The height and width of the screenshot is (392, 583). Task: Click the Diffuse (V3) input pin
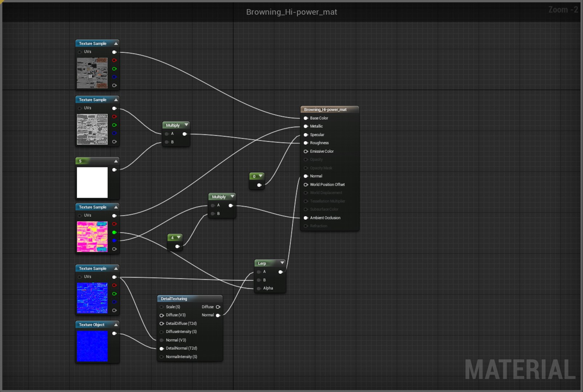tap(162, 315)
